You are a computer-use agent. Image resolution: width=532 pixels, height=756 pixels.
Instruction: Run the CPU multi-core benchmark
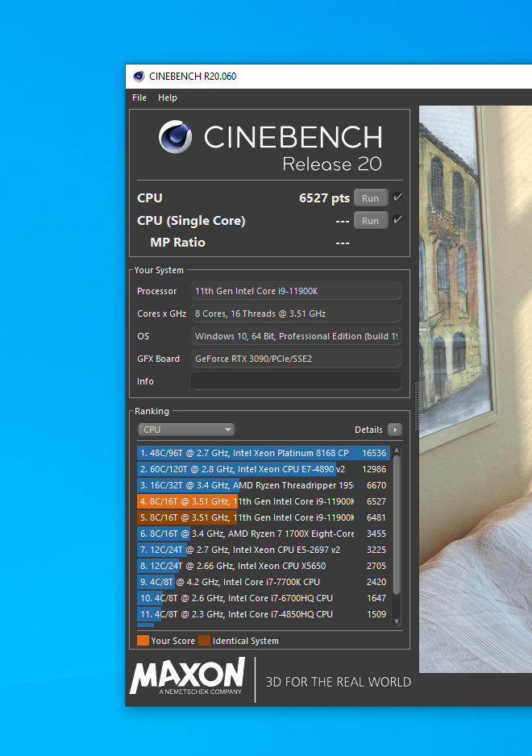[x=371, y=198]
